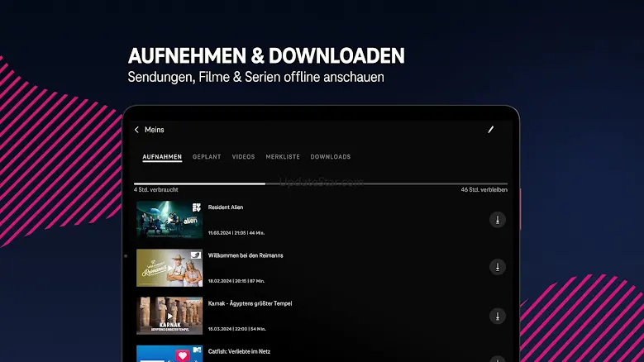
Task: Click Reimanns date 18.02.2024 line
Action: [x=236, y=281]
